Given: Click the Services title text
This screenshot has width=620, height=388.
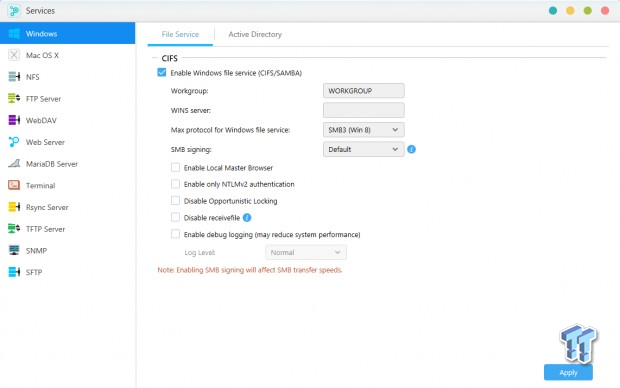Looking at the screenshot, I should coord(40,11).
